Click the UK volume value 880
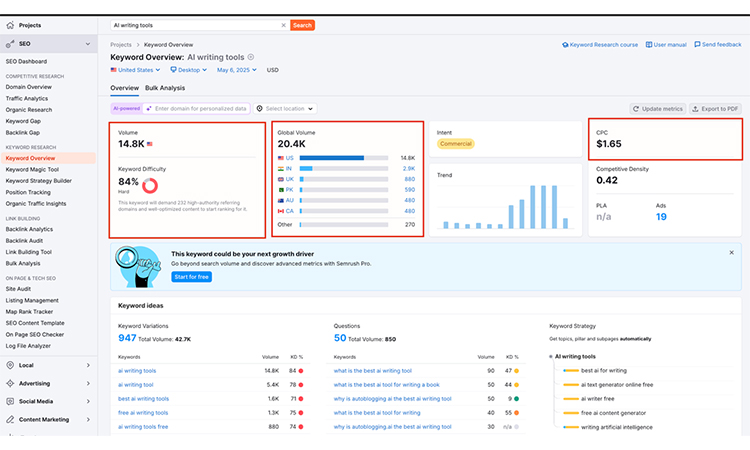The image size is (750, 450). (409, 179)
